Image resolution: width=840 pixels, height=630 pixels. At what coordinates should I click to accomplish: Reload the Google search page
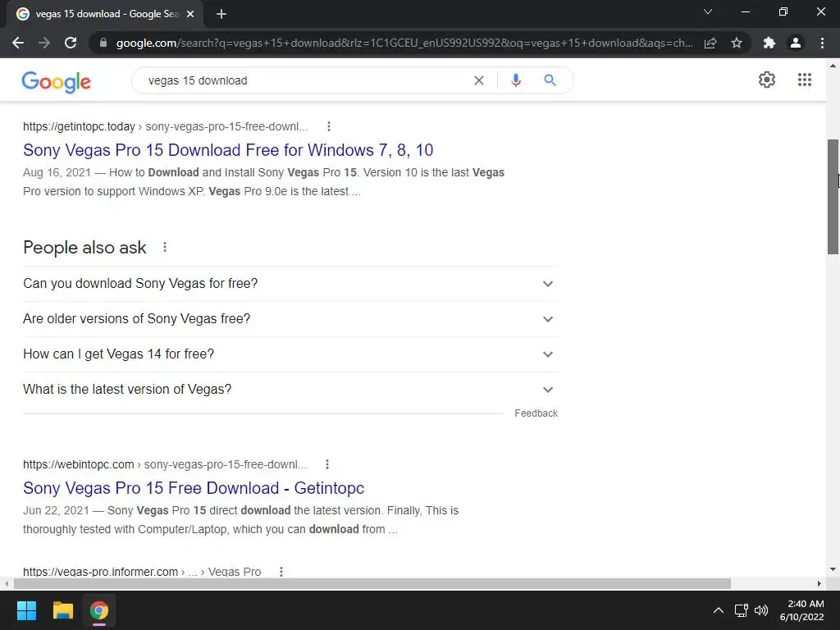71,43
